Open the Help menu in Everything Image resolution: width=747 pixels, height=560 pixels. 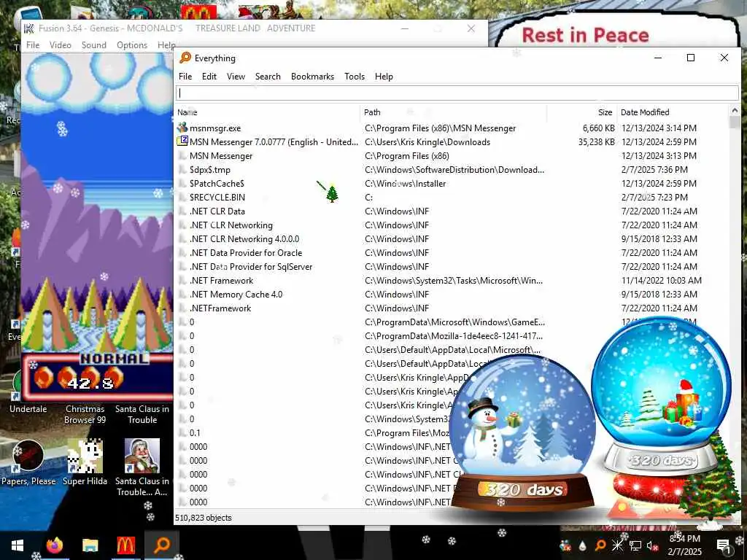click(x=384, y=76)
